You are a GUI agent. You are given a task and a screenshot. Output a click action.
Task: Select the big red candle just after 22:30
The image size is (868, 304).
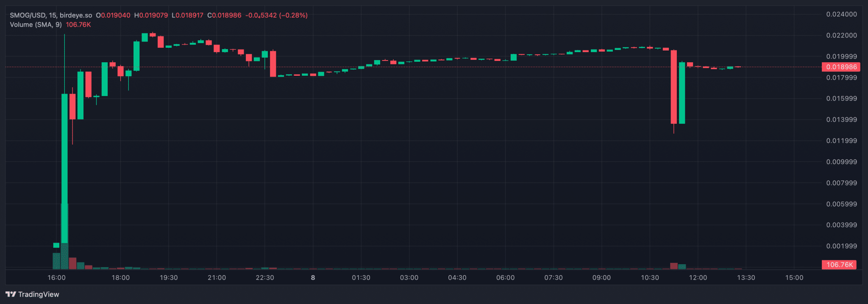point(273,64)
